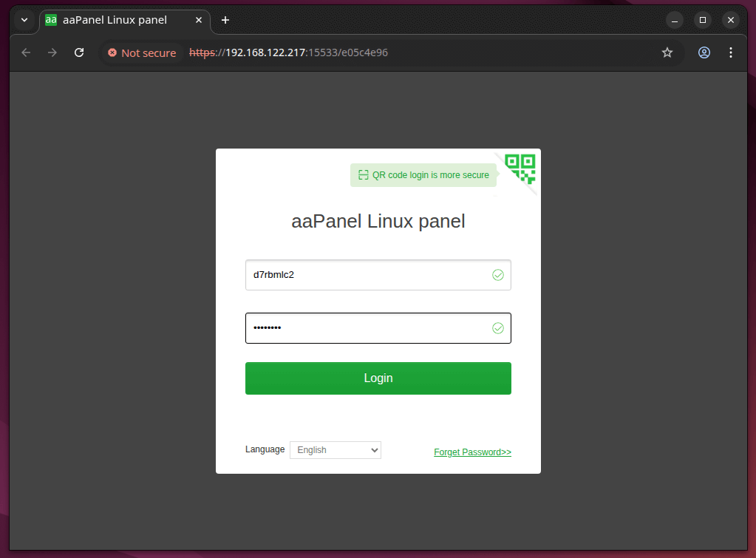Click the back navigation arrow
The image size is (756, 558).
[x=25, y=52]
